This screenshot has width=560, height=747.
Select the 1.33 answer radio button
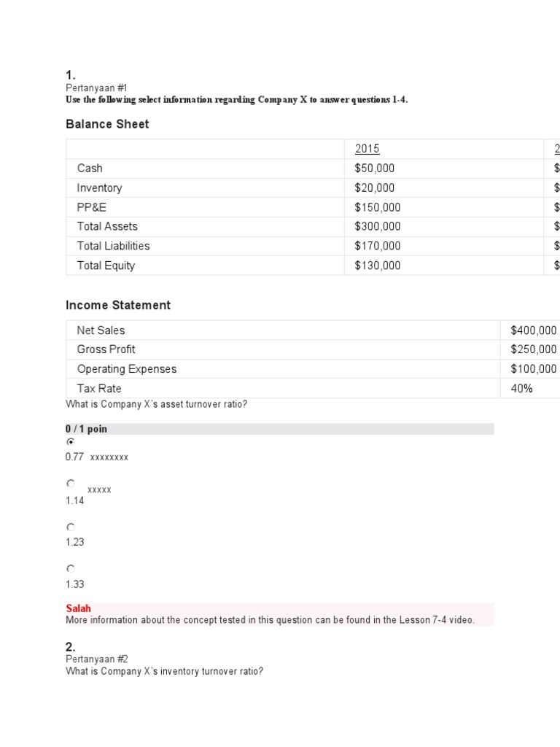(70, 568)
